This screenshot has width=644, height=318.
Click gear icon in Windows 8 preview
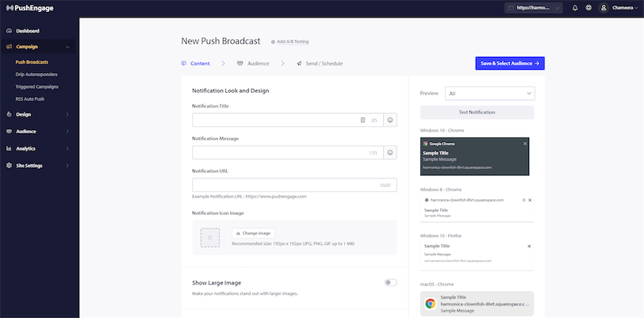pyautogui.click(x=523, y=200)
